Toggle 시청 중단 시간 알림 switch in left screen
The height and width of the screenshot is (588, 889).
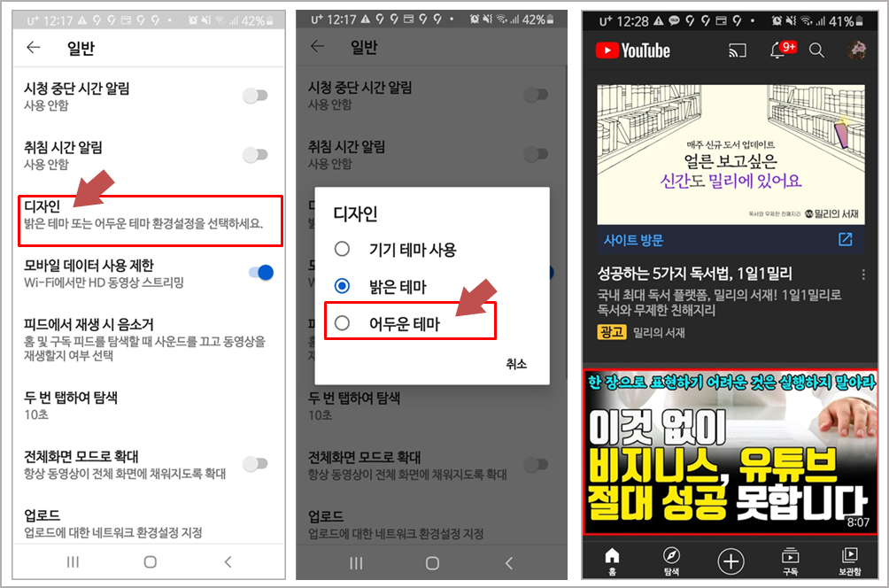coord(256,96)
